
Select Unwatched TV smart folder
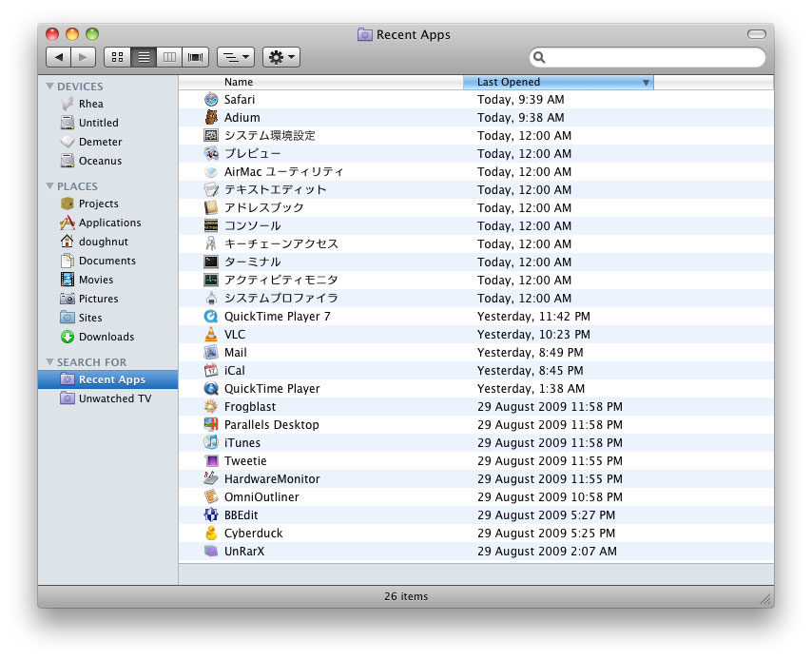coord(114,398)
